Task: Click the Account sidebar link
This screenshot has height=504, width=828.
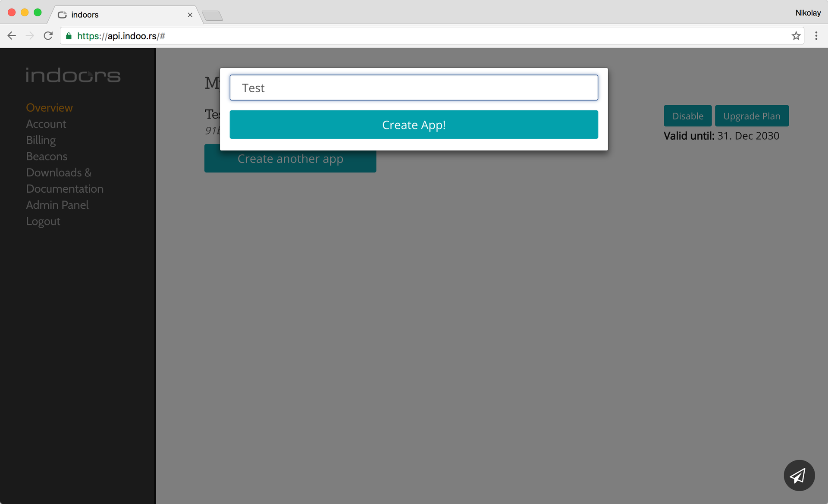Action: [46, 124]
